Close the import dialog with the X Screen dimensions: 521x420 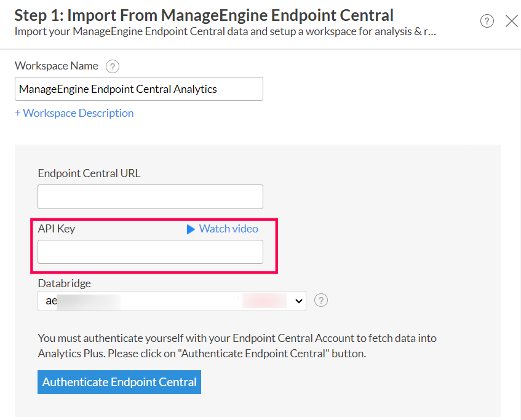click(x=511, y=22)
